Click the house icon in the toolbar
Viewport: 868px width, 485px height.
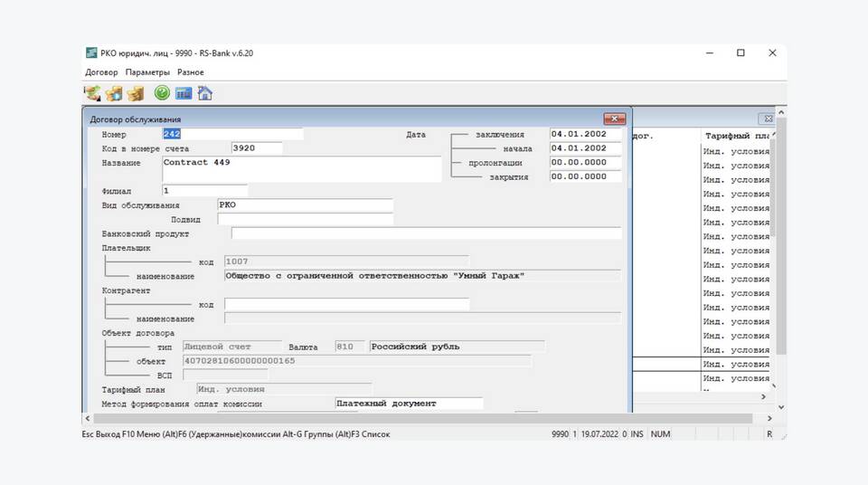(205, 93)
